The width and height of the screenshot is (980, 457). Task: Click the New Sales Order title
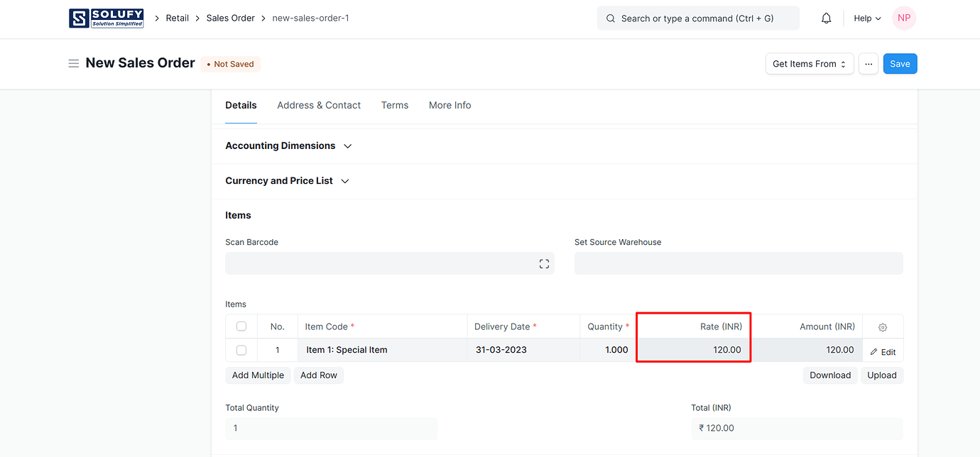[141, 63]
